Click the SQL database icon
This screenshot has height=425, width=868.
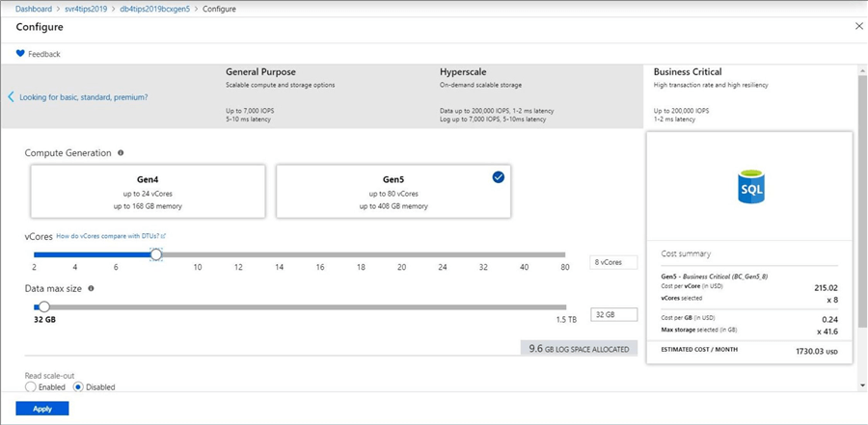coord(750,187)
